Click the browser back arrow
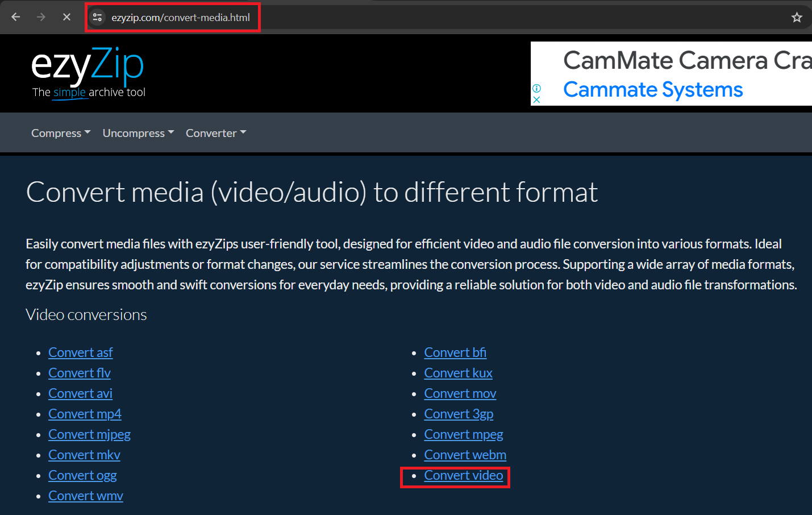 coord(15,17)
